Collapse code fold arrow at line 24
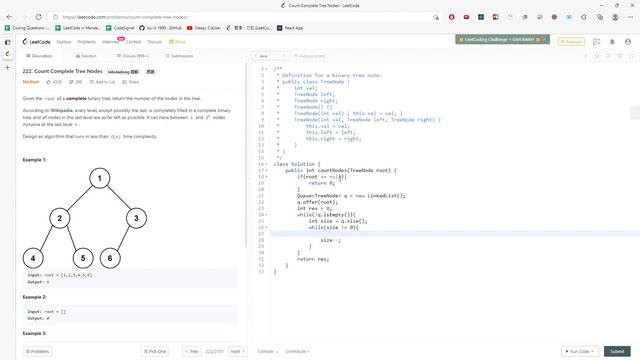This screenshot has width=640, height=360. [x=267, y=215]
